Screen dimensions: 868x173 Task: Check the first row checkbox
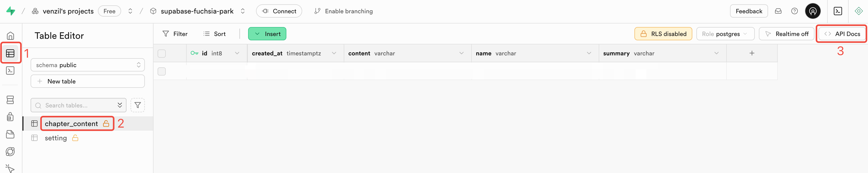pyautogui.click(x=162, y=71)
